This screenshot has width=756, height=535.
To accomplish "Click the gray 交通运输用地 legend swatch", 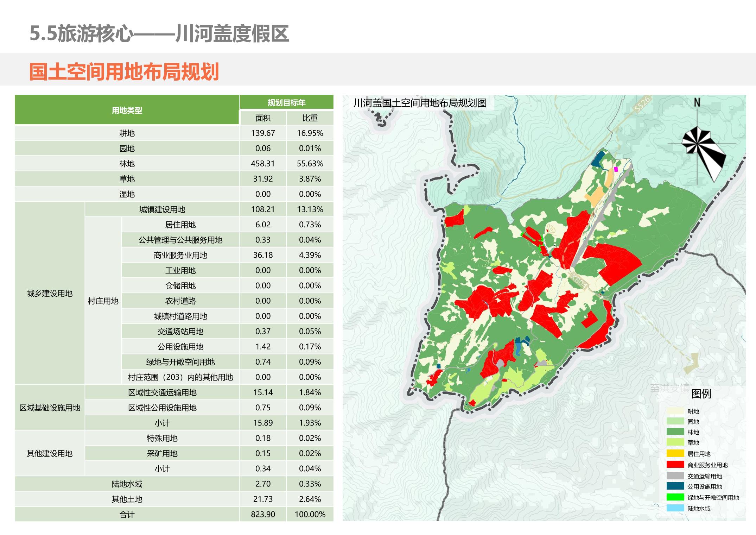I will (x=675, y=476).
